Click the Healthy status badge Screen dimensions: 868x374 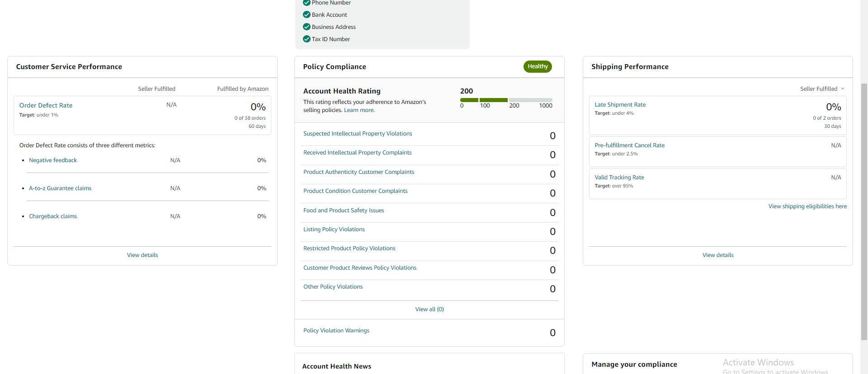[x=538, y=66]
